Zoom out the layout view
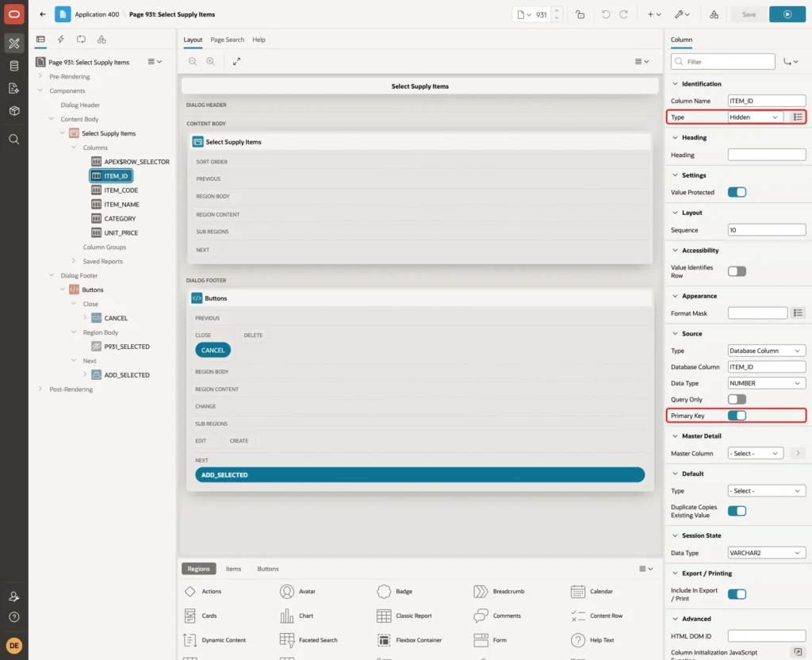 click(193, 61)
